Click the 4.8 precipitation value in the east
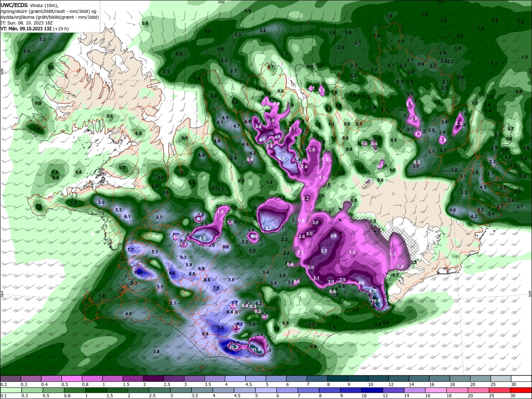 tap(453, 210)
